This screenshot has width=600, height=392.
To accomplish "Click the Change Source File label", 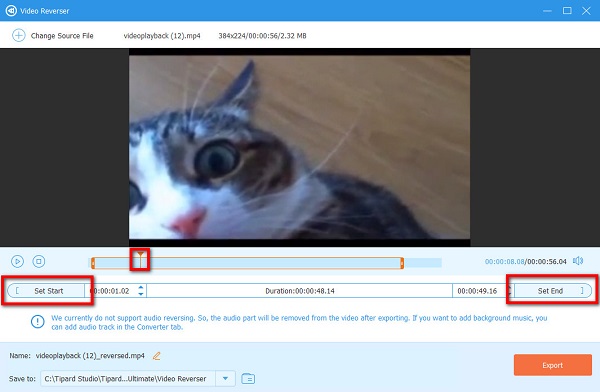I will coord(62,36).
